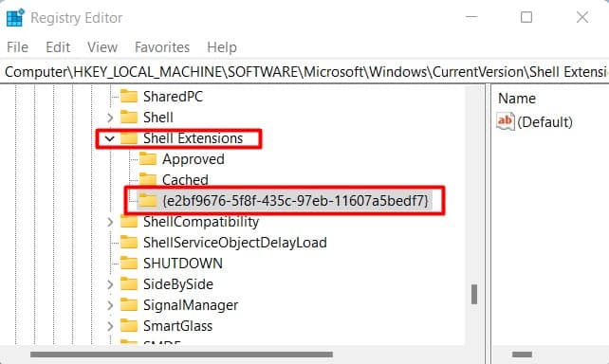Select the SHUTDOWN folder icon

point(129,264)
